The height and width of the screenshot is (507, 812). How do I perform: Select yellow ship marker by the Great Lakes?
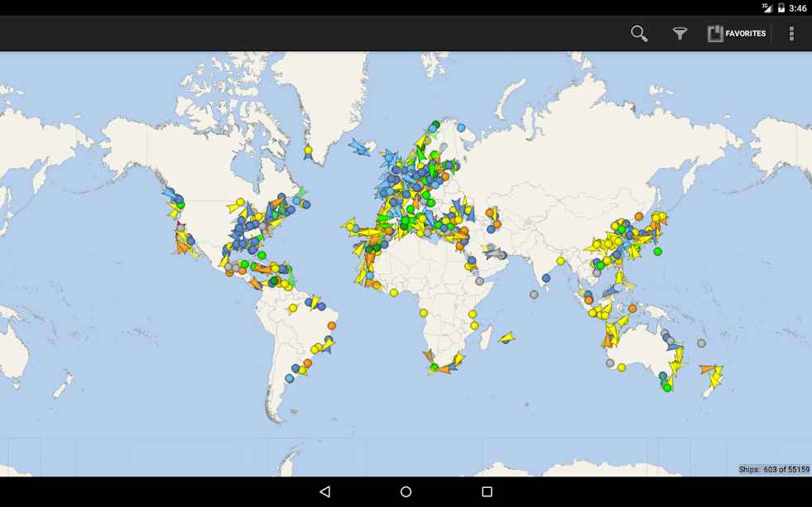240,202
